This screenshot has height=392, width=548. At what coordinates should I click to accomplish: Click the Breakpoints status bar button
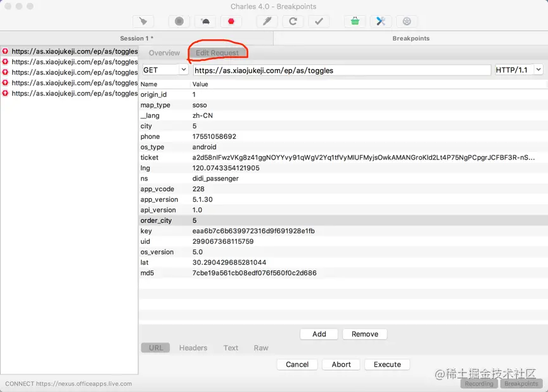[521, 384]
